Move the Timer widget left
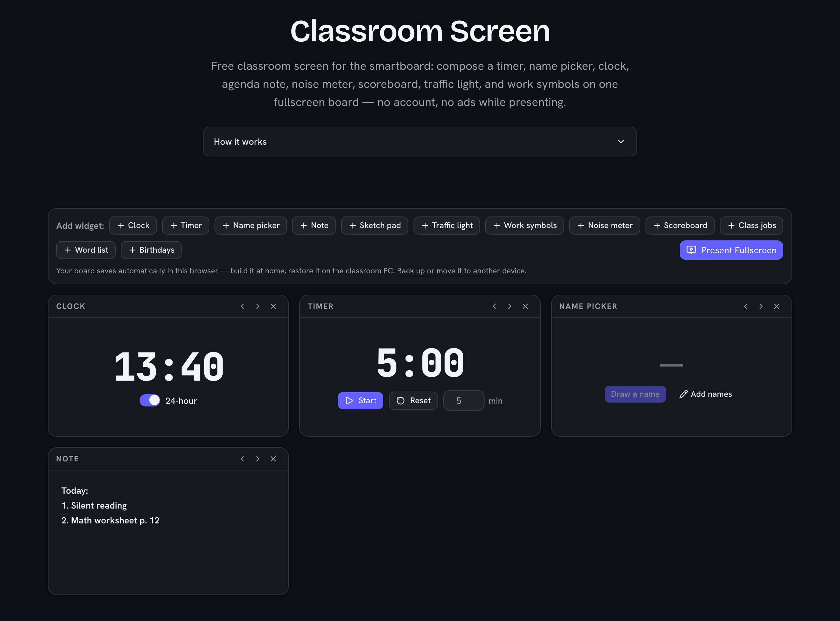This screenshot has height=621, width=840. tap(494, 306)
